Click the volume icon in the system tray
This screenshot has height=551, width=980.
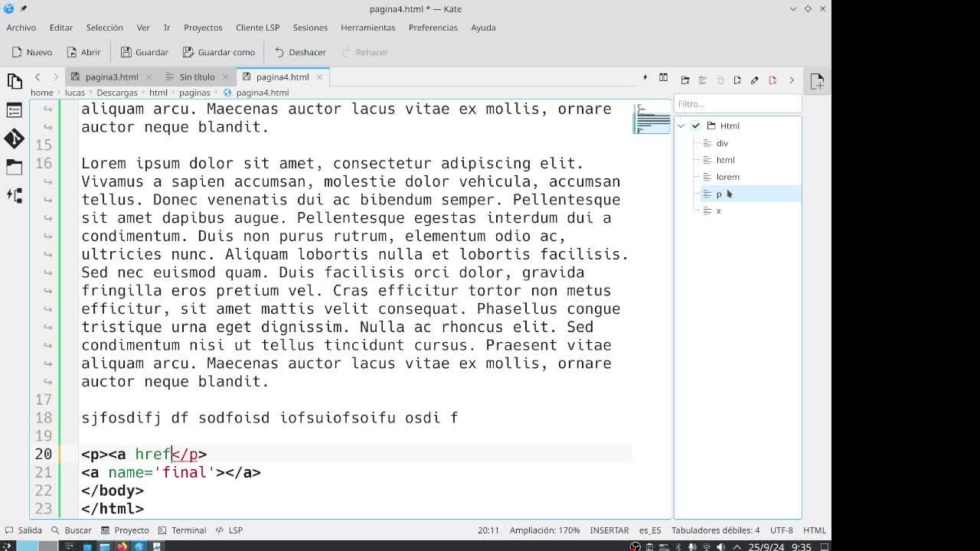pos(720,546)
